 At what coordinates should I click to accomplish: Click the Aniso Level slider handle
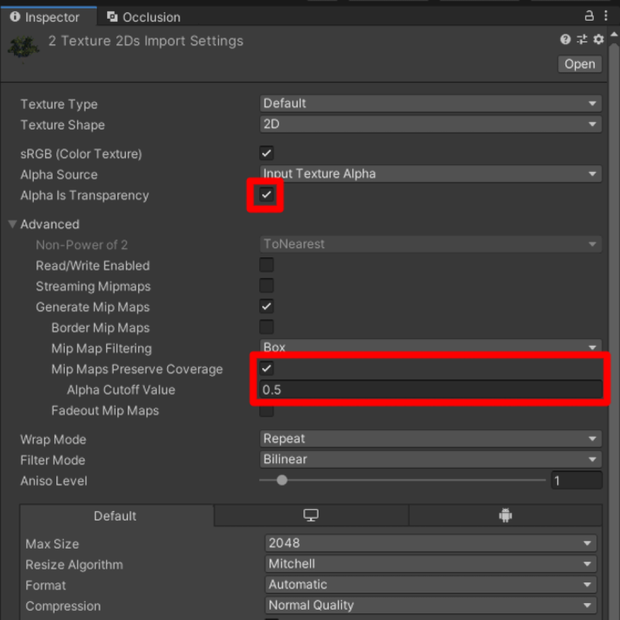[x=282, y=480]
